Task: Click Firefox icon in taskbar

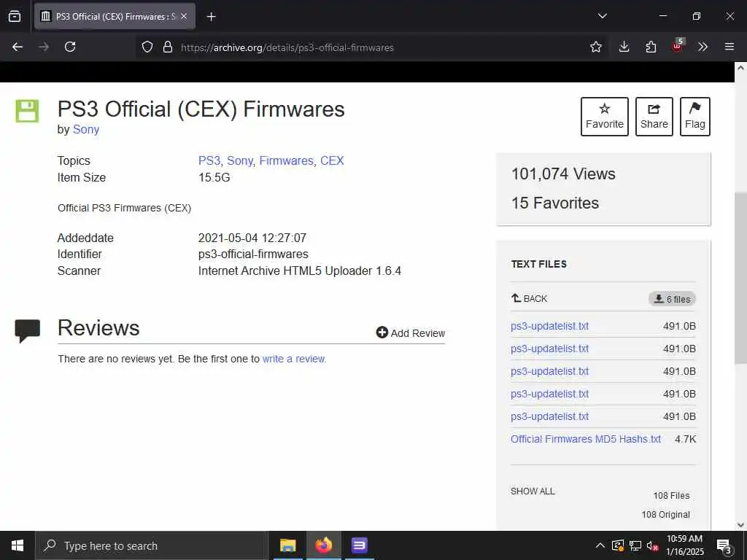Action: (323, 545)
